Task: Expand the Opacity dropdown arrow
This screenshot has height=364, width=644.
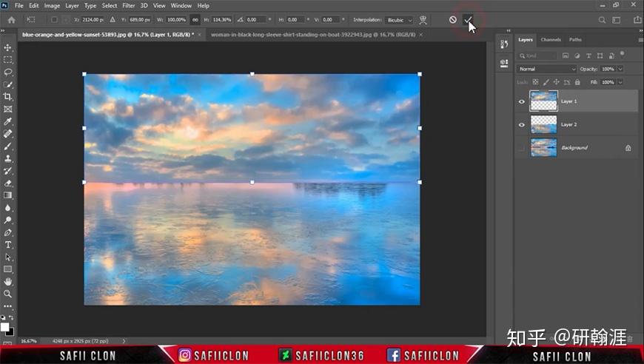Action: 620,69
